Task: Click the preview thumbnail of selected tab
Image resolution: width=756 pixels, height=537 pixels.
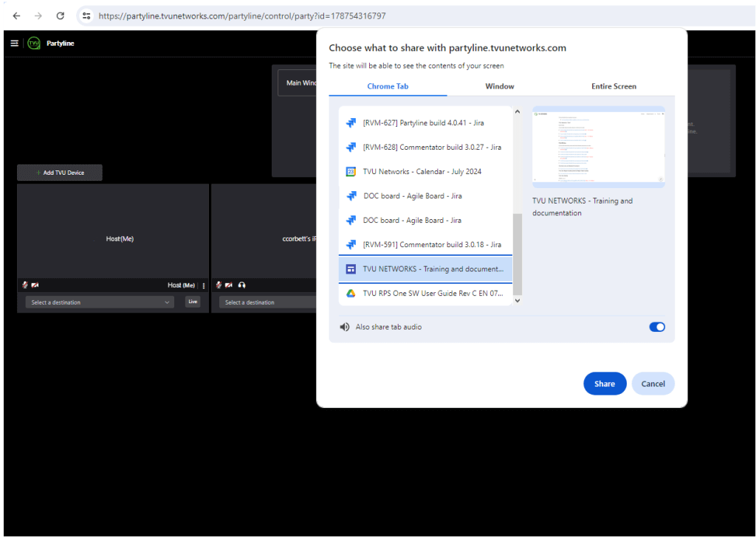Action: coord(598,147)
